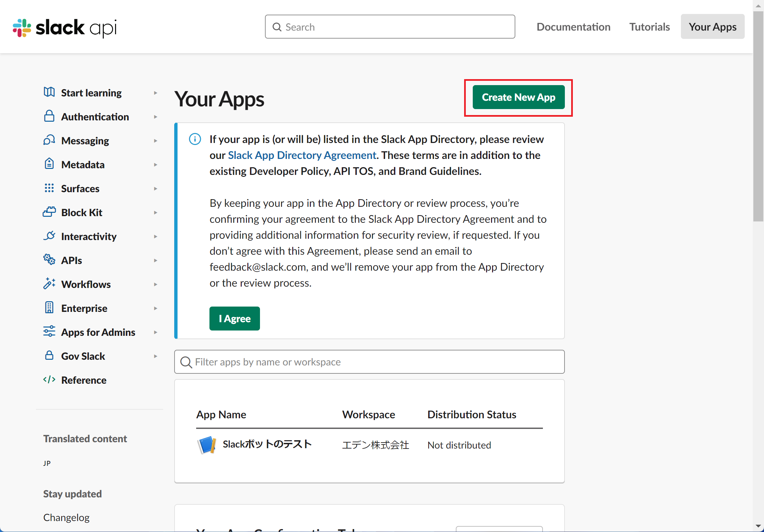Open the Start learning sidebar item

[91, 93]
